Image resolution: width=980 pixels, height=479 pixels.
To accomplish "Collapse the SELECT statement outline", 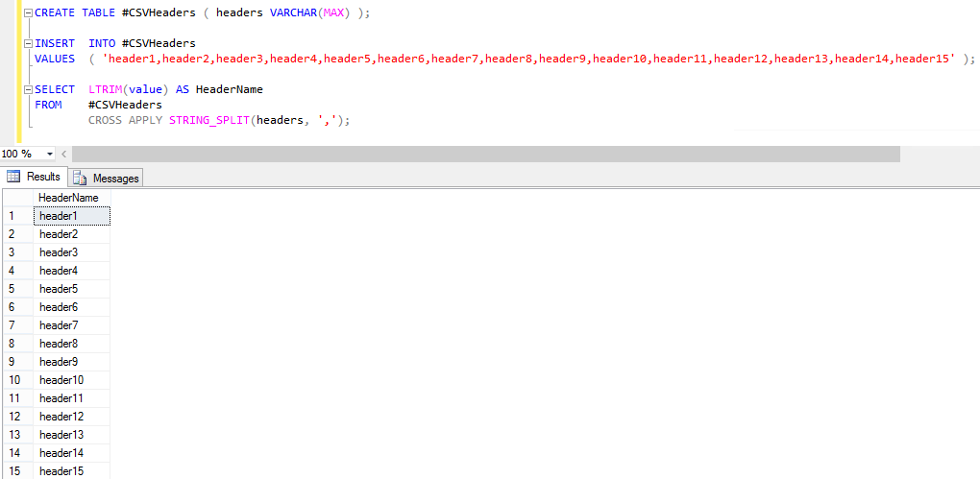I will pyautogui.click(x=28, y=90).
